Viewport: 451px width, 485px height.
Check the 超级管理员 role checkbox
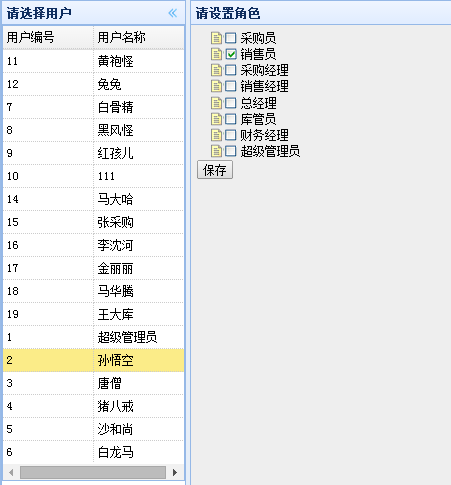coord(231,151)
